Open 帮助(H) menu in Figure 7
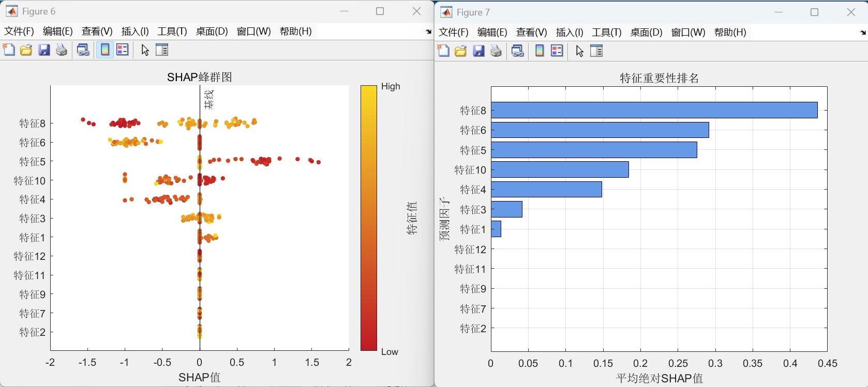Screen dimensions: 868x387 point(730,33)
